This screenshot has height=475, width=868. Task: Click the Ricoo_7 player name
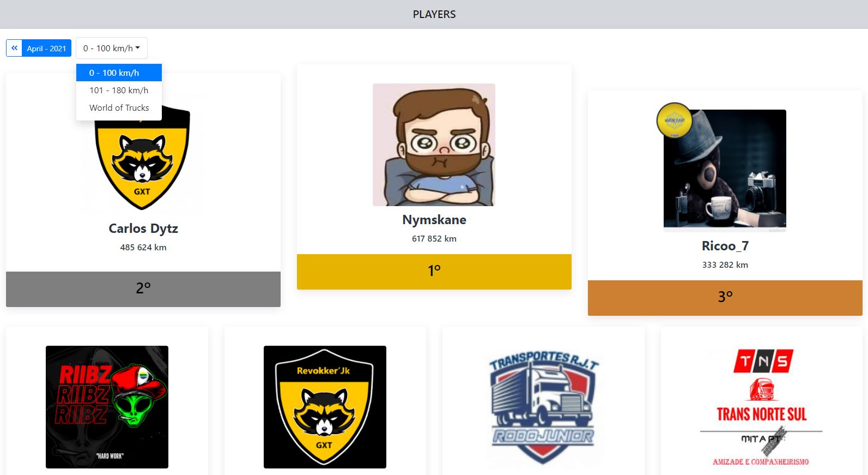click(725, 246)
